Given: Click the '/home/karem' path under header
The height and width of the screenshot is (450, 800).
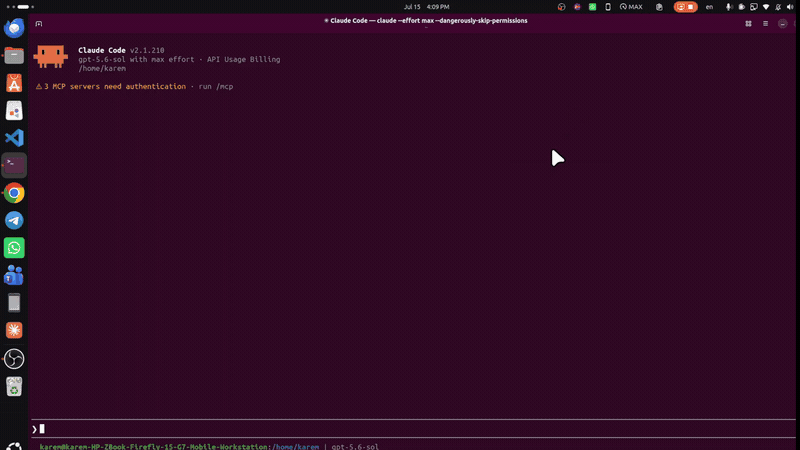Looking at the screenshot, I should 102,68.
